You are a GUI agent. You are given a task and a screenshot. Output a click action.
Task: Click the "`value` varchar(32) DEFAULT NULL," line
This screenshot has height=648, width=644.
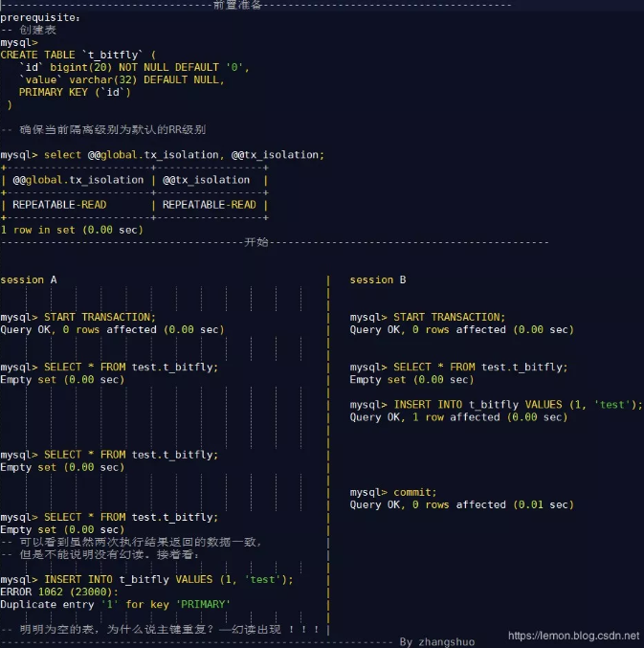(x=122, y=79)
